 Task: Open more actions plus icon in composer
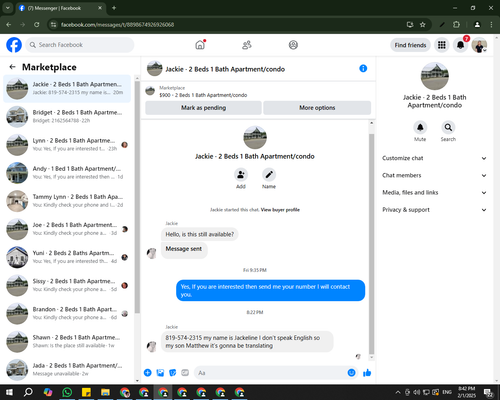pos(148,373)
